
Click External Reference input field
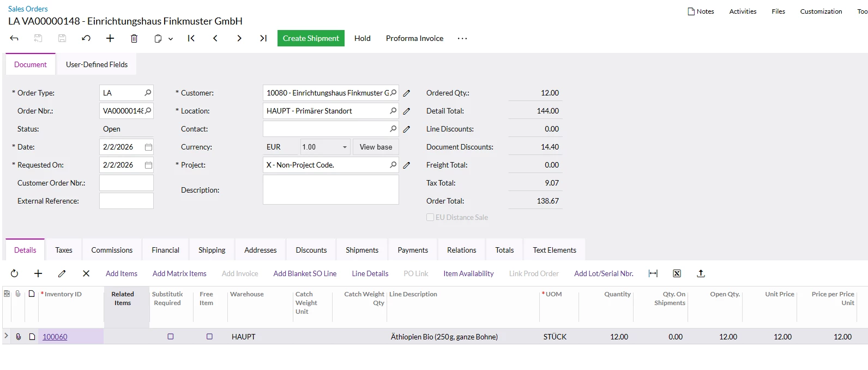point(126,201)
